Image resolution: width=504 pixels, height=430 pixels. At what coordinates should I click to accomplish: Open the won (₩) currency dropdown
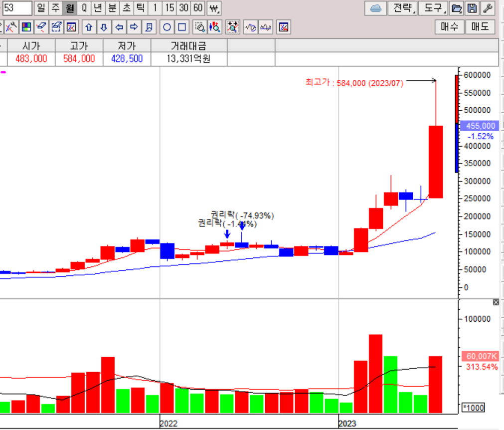tap(214, 8)
